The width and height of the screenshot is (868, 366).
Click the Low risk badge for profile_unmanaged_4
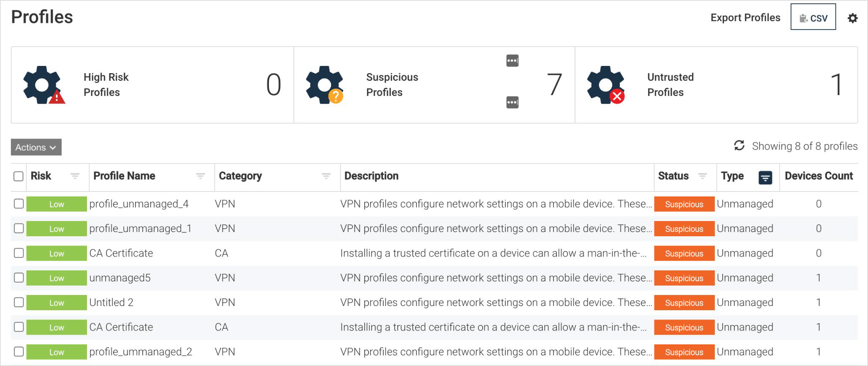click(57, 204)
